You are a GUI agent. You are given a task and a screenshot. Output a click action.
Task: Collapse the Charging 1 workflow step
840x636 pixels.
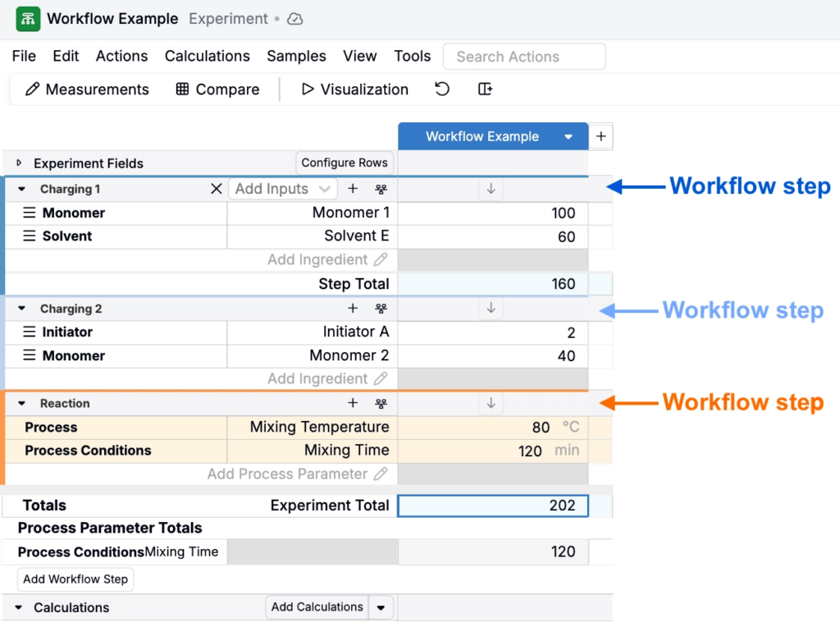pos(21,189)
